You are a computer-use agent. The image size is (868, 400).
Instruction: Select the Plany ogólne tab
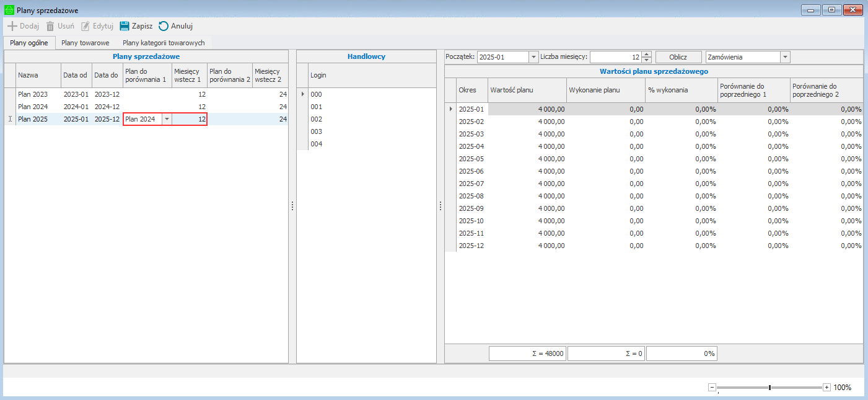(x=29, y=43)
